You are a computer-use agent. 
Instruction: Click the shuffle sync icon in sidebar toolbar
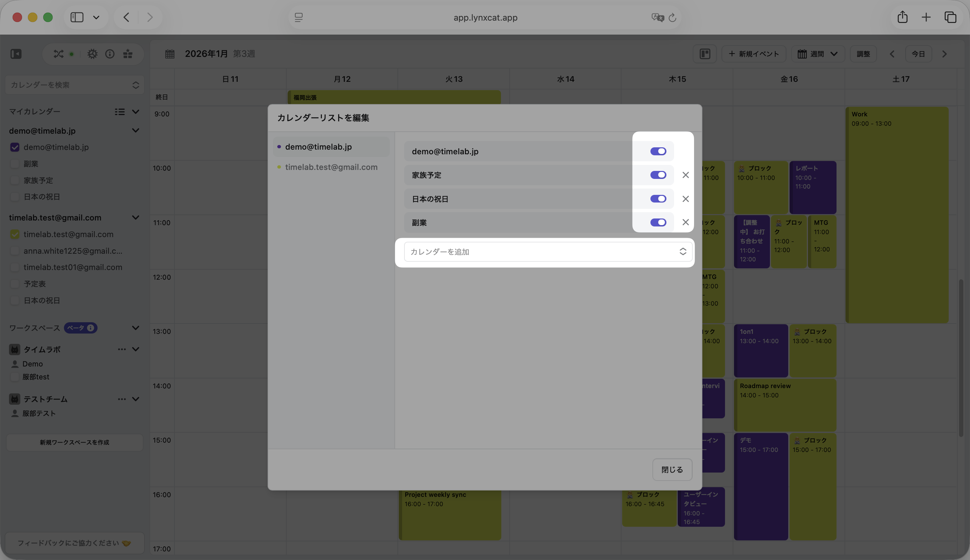click(59, 54)
